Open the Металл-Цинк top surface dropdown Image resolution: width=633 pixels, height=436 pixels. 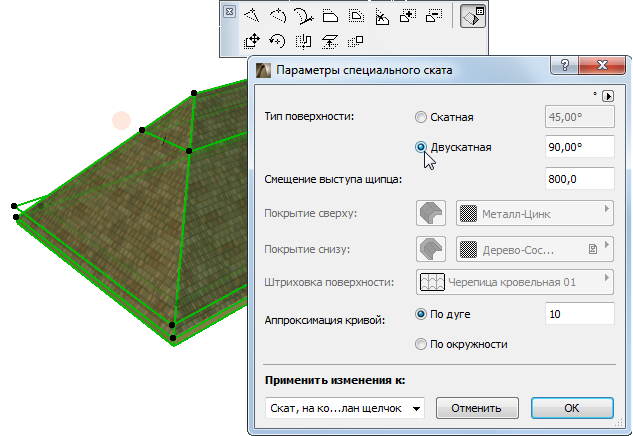pyautogui.click(x=535, y=213)
